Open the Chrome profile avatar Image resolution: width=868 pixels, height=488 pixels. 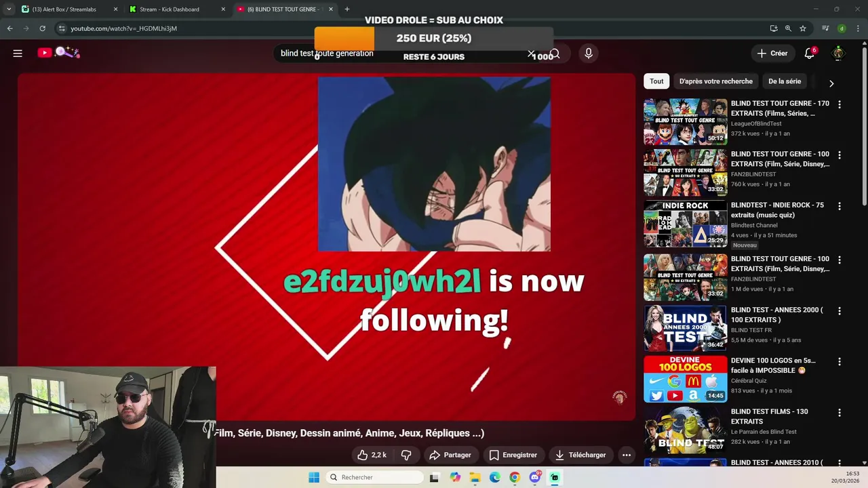[842, 28]
